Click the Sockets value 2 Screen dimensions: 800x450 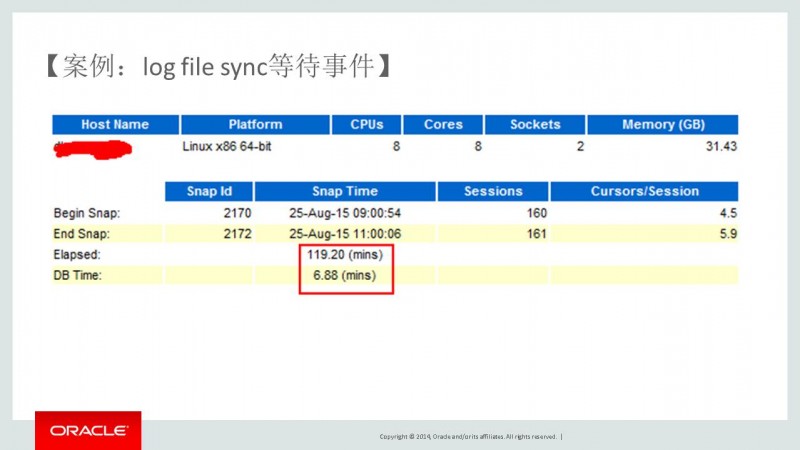coord(580,146)
